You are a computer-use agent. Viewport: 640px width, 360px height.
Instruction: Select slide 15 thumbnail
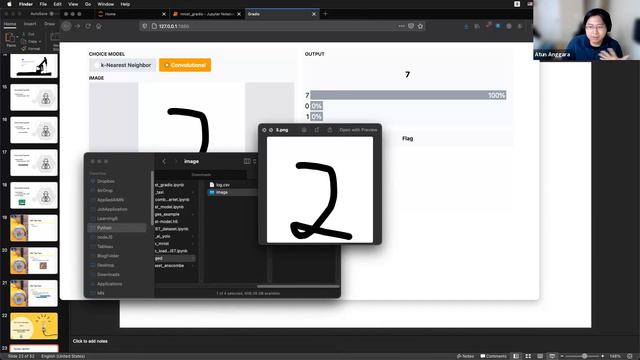34,97
